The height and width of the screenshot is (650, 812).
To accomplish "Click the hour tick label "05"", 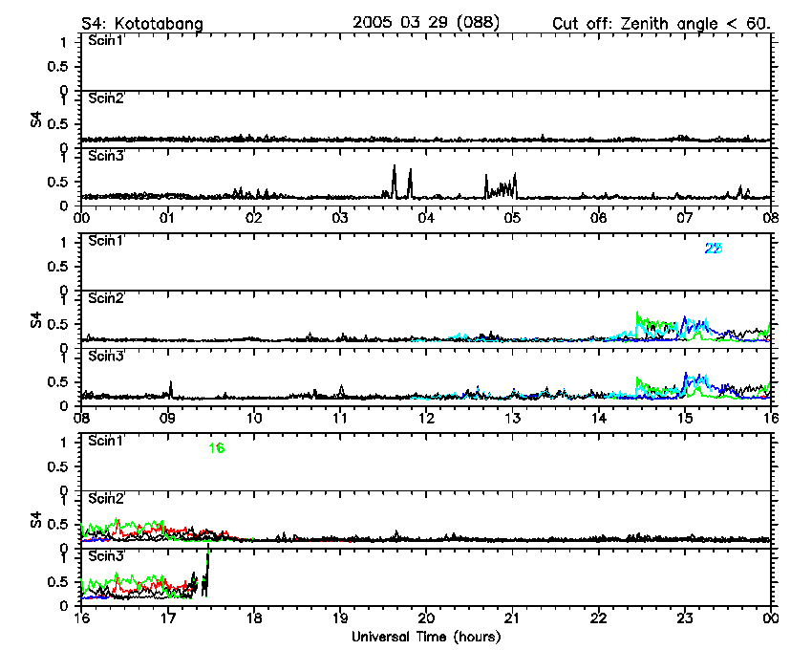I will pos(512,218).
